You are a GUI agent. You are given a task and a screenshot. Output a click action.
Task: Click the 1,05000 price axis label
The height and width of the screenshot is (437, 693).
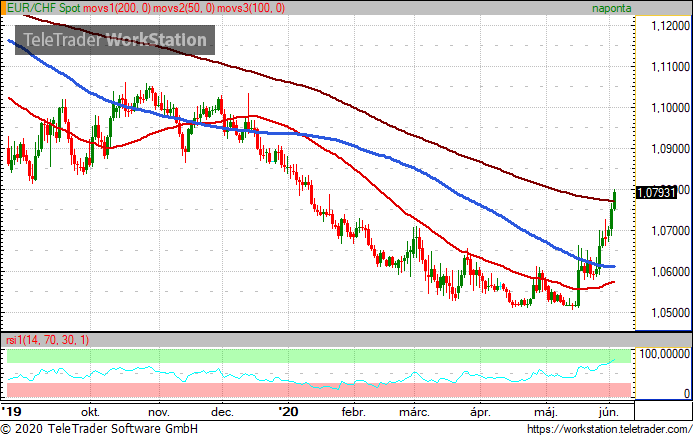pos(670,312)
